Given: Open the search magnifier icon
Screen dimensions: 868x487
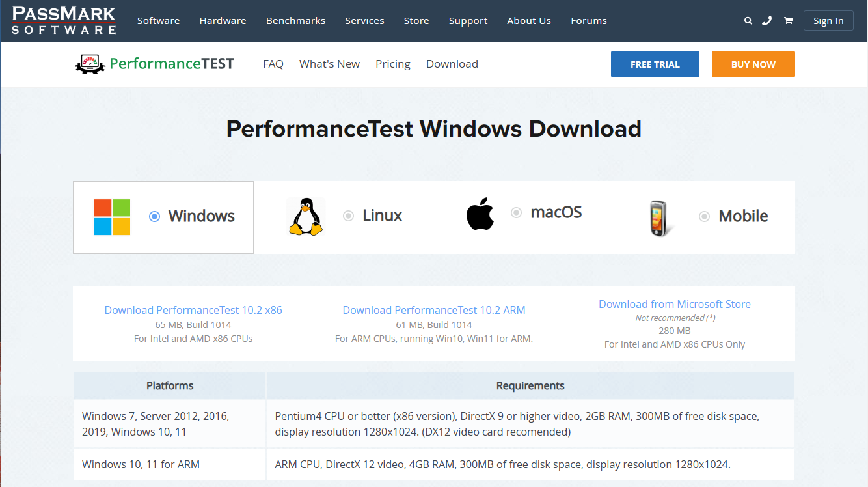Looking at the screenshot, I should coord(748,21).
